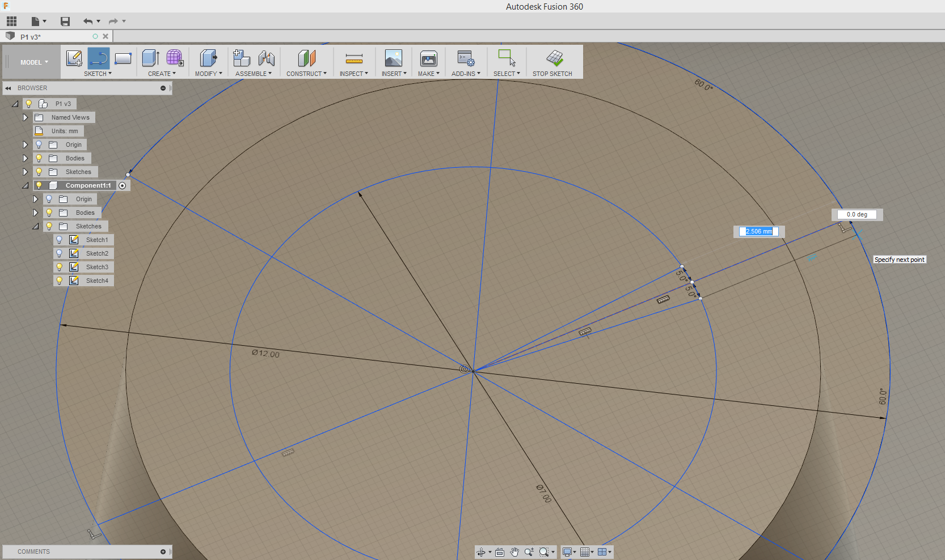Image resolution: width=945 pixels, height=560 pixels.
Task: Open the data panel grid icon
Action: pyautogui.click(x=11, y=22)
